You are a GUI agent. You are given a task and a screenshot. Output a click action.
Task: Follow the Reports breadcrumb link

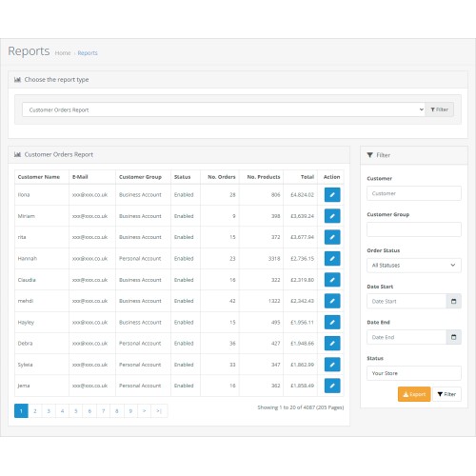pyautogui.click(x=88, y=53)
